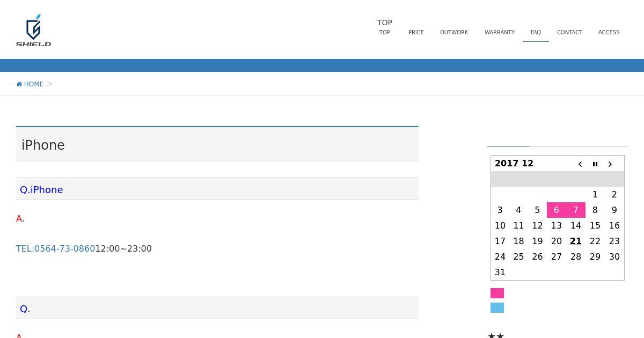Click the SHIELD logo
644x338 pixels.
coord(33,31)
